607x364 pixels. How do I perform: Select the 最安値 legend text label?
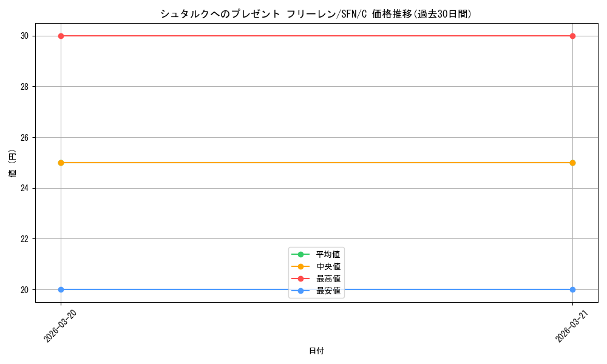click(x=328, y=291)
